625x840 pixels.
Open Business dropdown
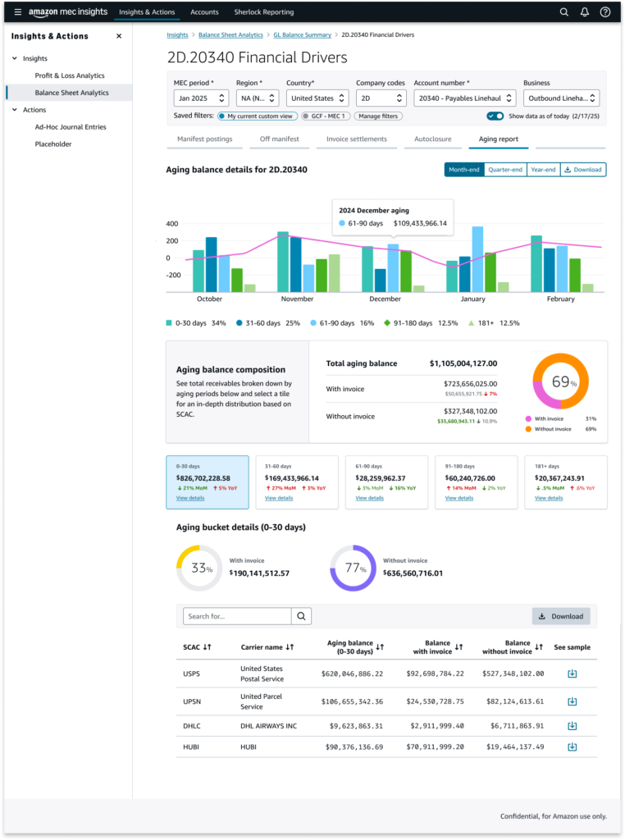[561, 98]
